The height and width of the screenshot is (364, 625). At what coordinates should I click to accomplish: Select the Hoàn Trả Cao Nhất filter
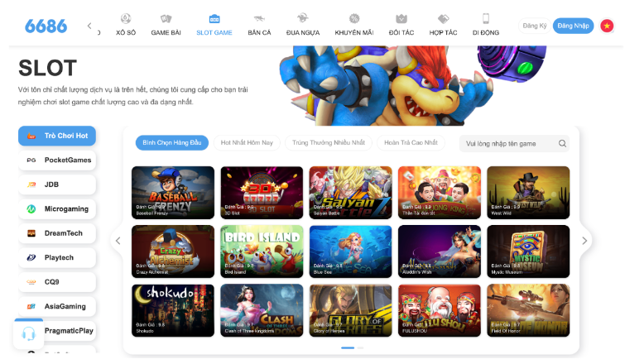click(x=411, y=142)
